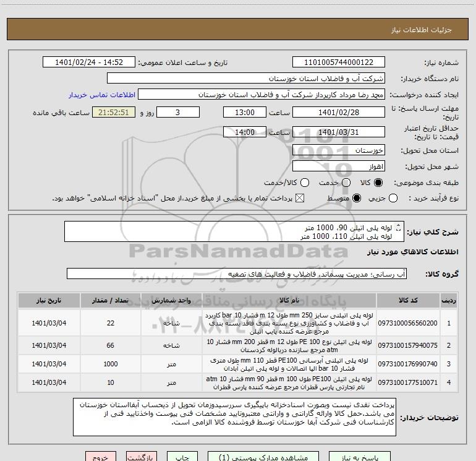Open the اطلاعات تماس خریدار link
The width and height of the screenshot is (476, 461).
point(102,95)
